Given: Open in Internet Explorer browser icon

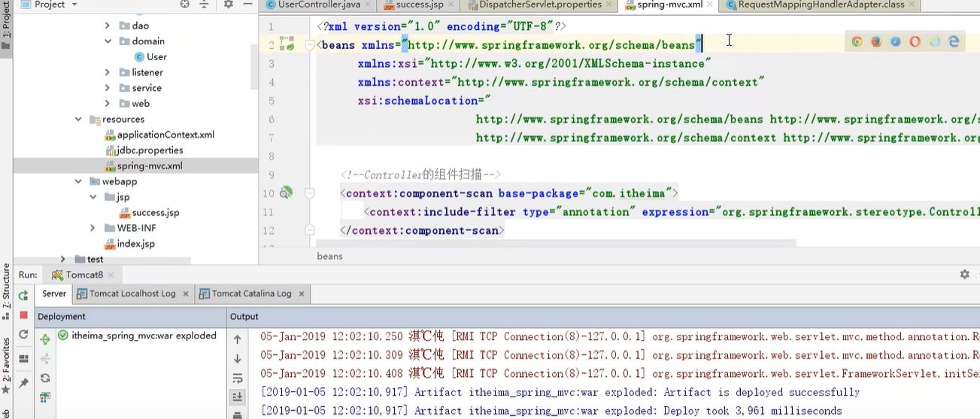Looking at the screenshot, I should [x=935, y=42].
